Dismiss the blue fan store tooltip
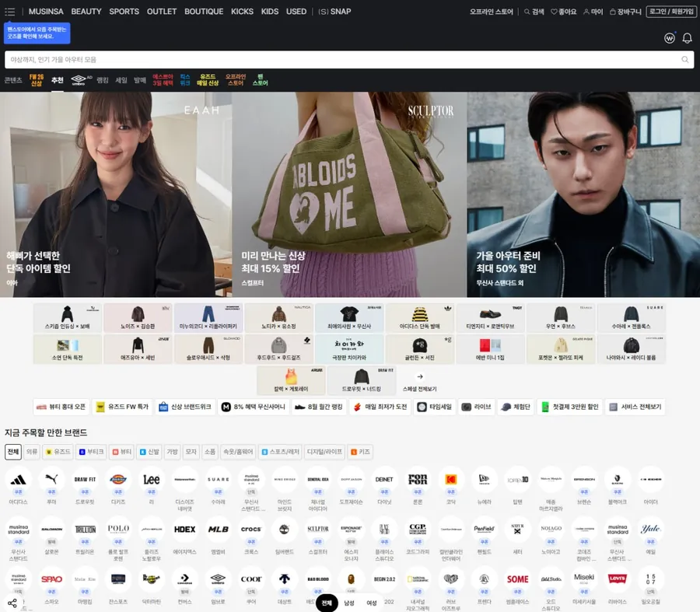 tap(37, 33)
